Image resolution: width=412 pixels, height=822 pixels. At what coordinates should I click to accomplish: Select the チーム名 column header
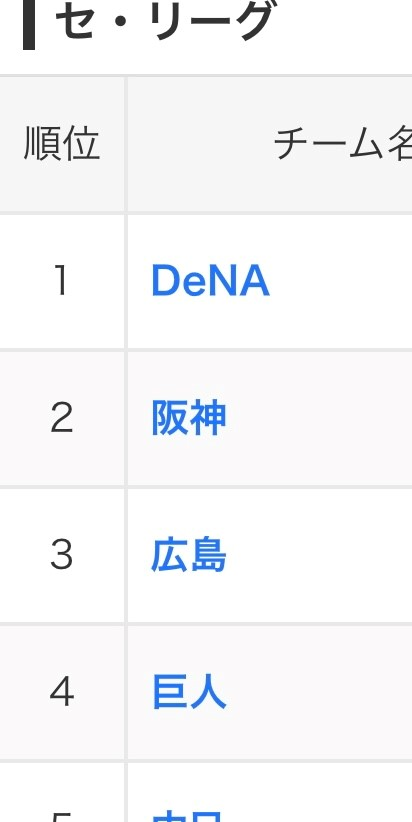pyautogui.click(x=342, y=145)
